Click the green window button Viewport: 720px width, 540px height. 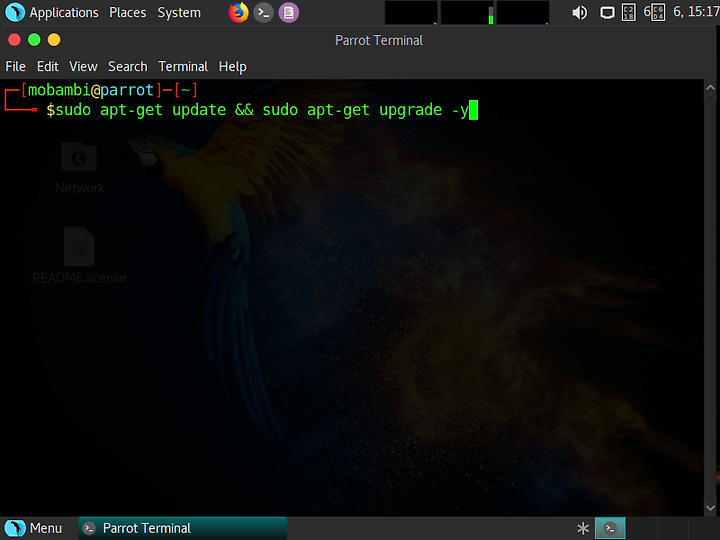point(34,40)
